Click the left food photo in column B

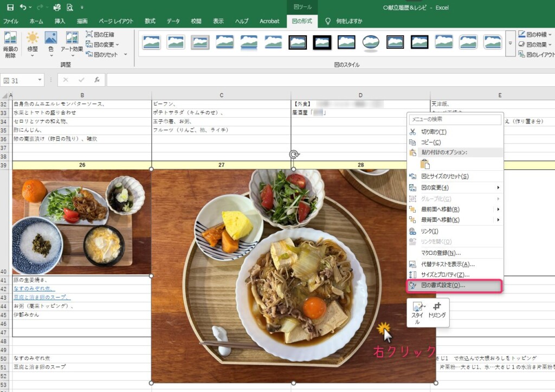click(81, 222)
